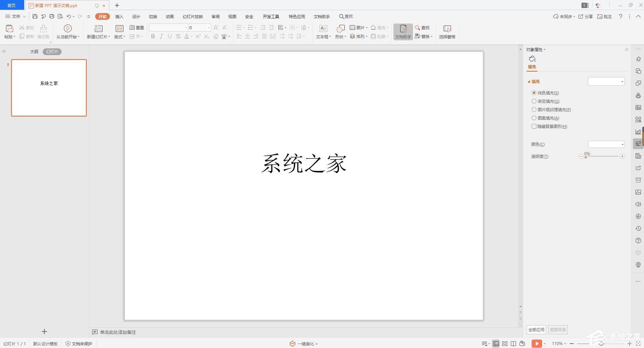Collapse the 填充 fill section
The width and height of the screenshot is (644, 348).
pos(530,81)
